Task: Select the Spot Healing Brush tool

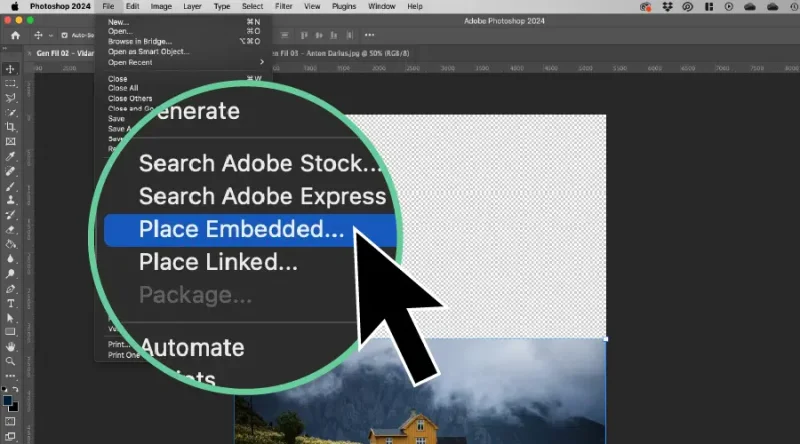Action: (x=10, y=171)
